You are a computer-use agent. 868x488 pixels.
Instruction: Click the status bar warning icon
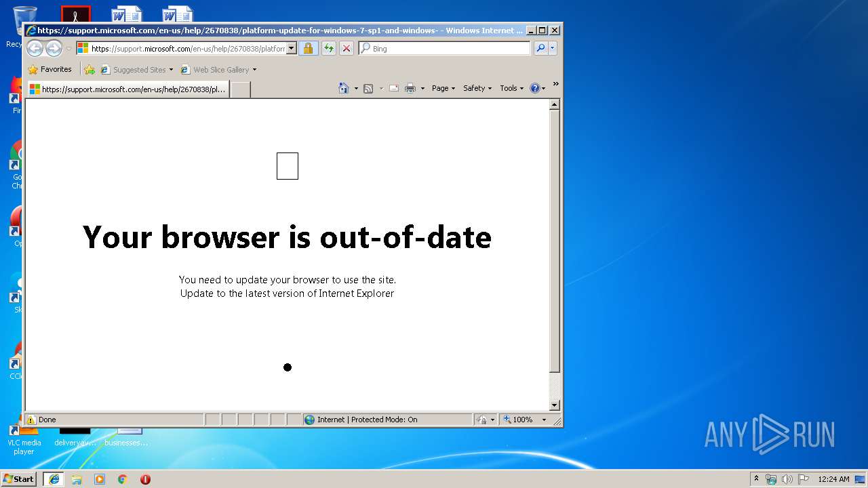[31, 420]
